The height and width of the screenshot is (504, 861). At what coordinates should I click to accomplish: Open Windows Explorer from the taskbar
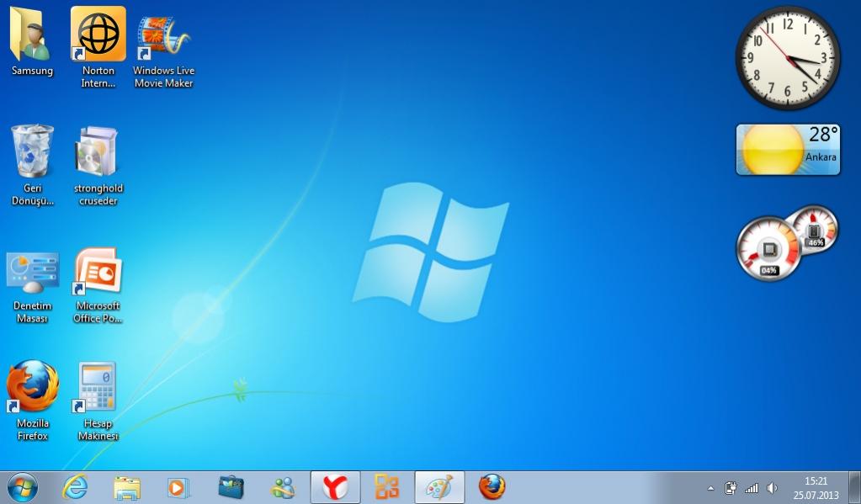[127, 487]
